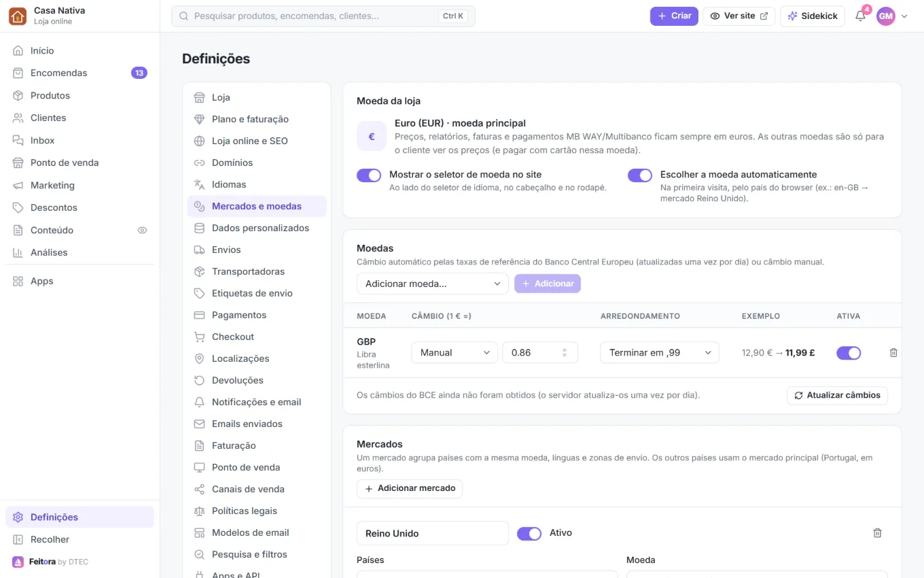The image size is (924, 578).
Task: Click the Produtos box icon
Action: [x=18, y=96]
